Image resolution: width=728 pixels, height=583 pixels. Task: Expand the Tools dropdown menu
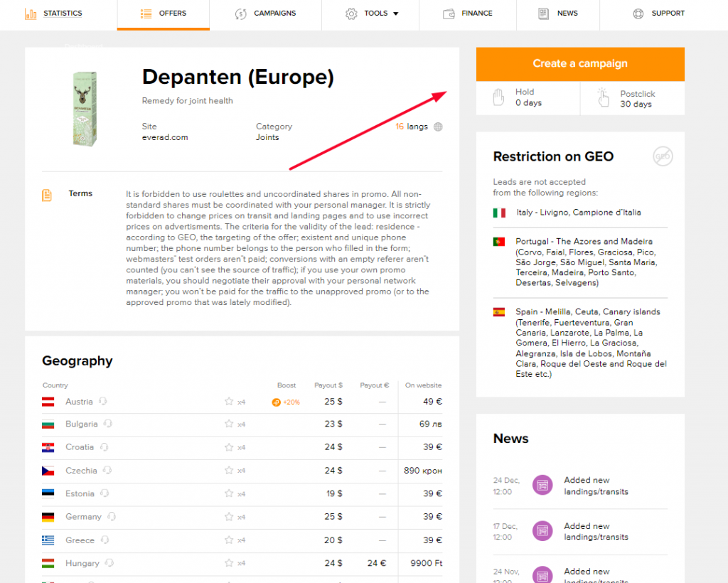tap(370, 13)
